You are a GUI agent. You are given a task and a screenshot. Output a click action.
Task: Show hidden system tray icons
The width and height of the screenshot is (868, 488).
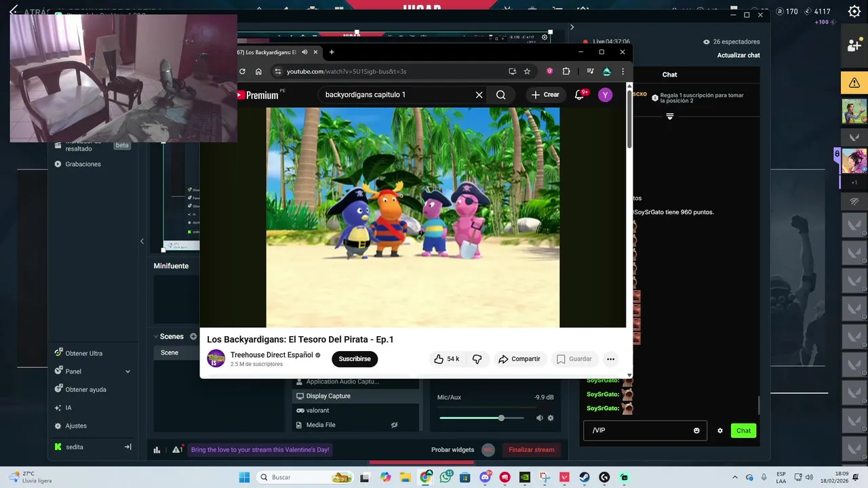click(x=734, y=477)
